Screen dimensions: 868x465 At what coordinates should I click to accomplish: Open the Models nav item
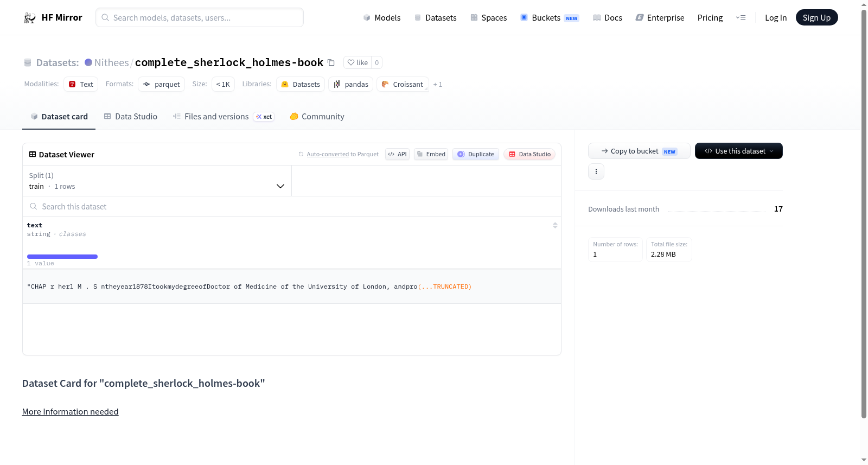[382, 18]
